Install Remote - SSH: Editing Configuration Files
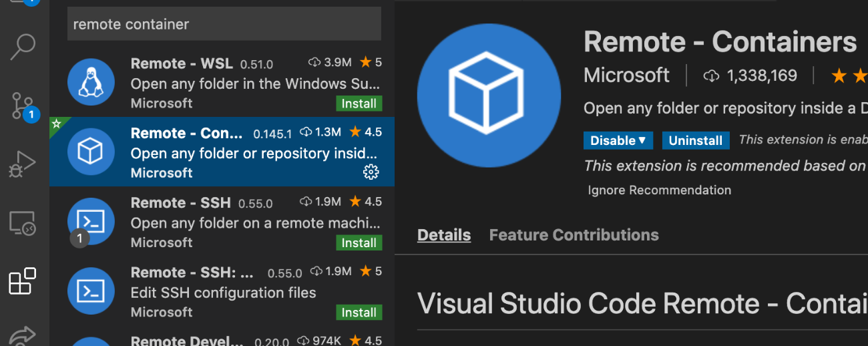868x346 pixels. [x=359, y=313]
